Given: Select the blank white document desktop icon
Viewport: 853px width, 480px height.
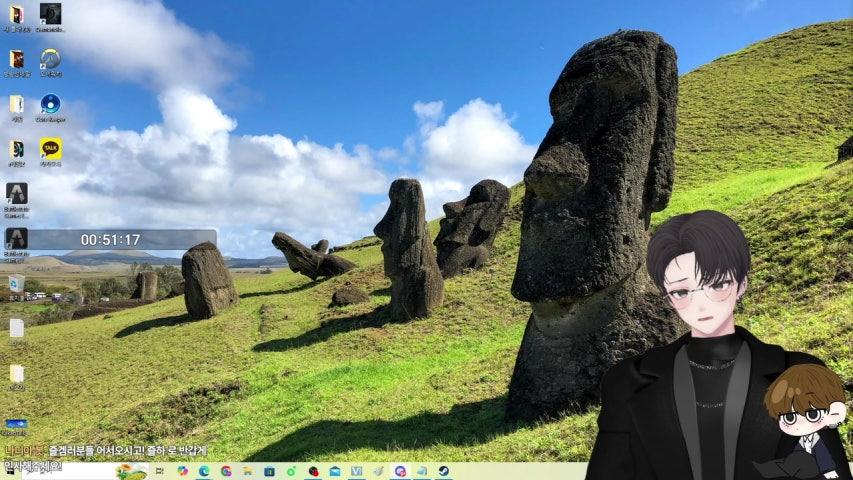Looking at the screenshot, I should coord(17,328).
